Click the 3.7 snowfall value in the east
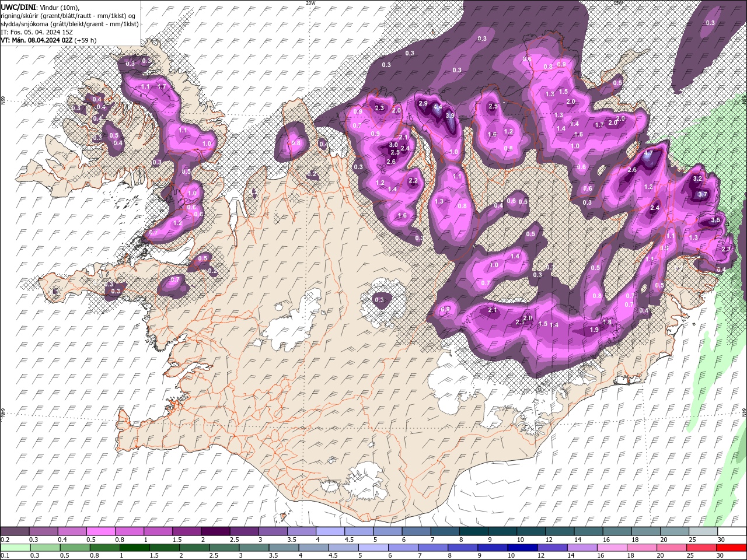This screenshot has height=560, width=747. [703, 194]
